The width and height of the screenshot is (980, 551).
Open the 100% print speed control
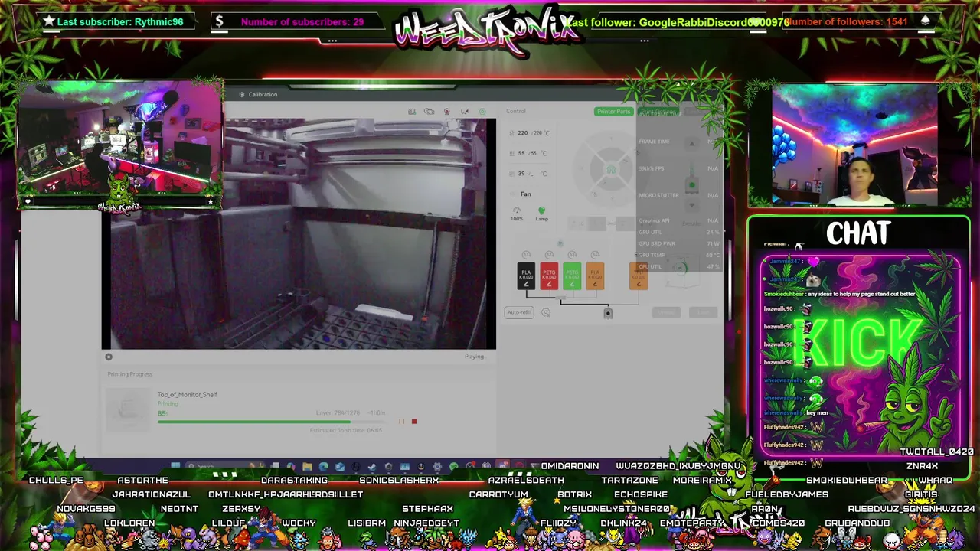coord(517,214)
